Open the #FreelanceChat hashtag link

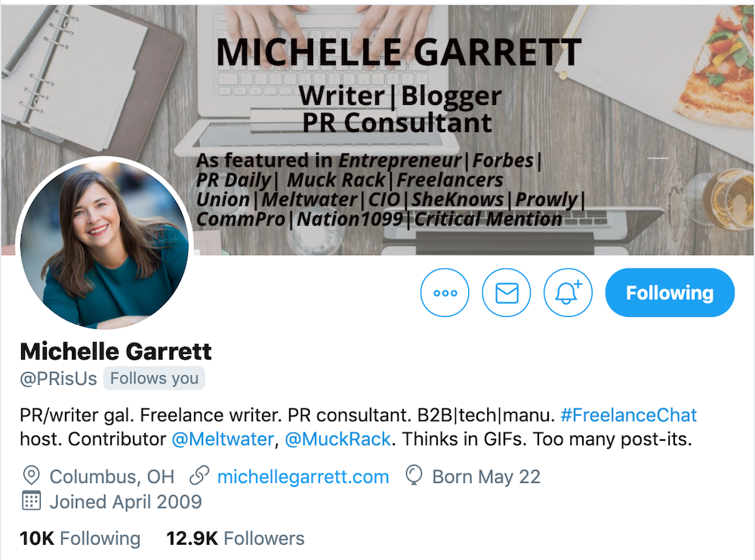(629, 415)
